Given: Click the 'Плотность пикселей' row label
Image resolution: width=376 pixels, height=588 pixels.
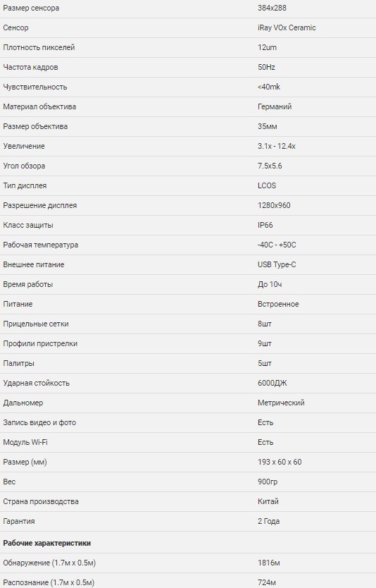Looking at the screenshot, I should point(39,48).
